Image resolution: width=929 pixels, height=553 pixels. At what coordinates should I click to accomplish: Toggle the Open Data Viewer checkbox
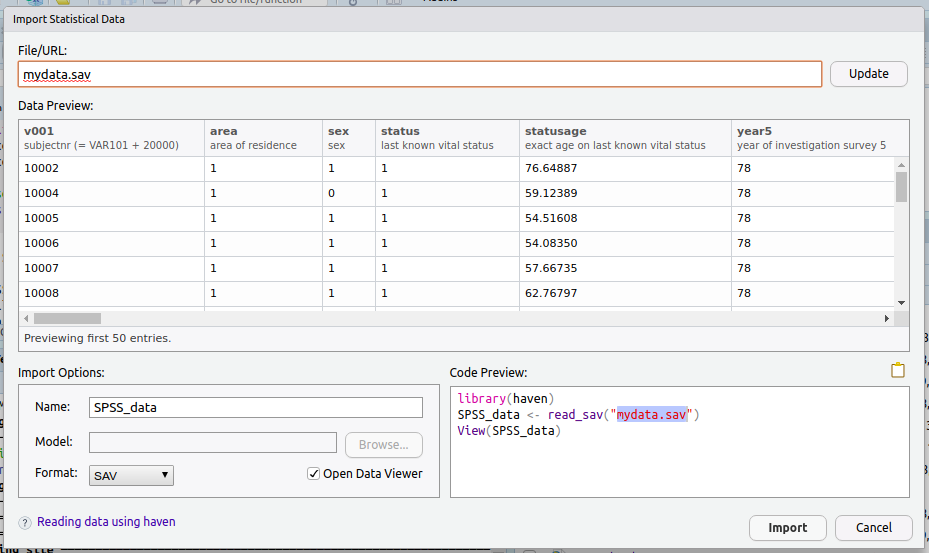click(314, 474)
